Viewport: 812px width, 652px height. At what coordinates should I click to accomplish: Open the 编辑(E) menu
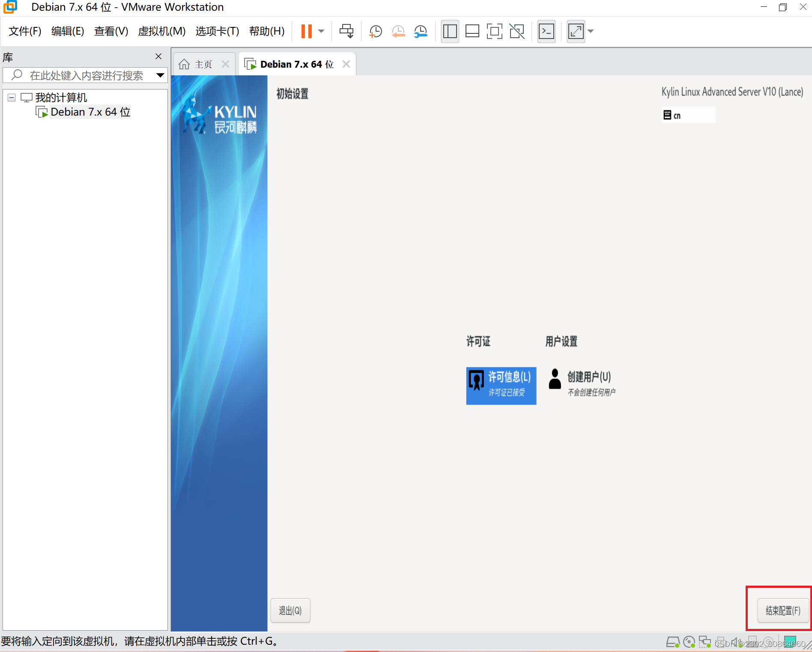(x=67, y=31)
